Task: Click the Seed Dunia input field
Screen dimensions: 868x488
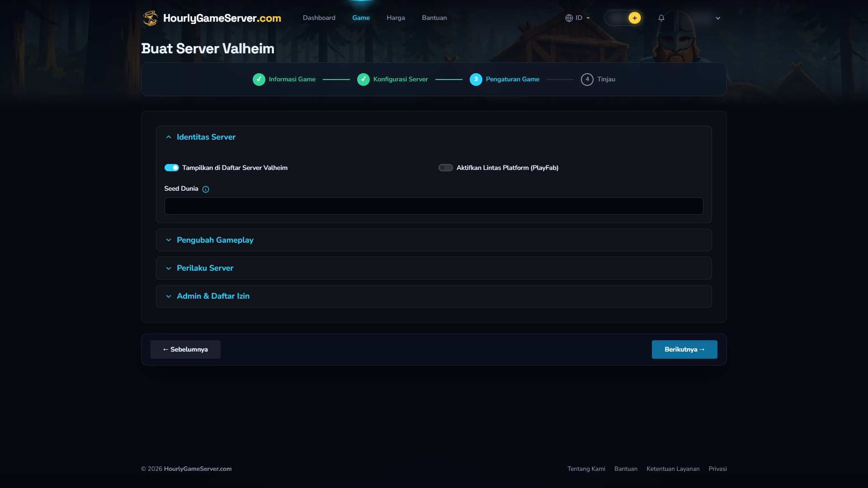Action: [434, 206]
